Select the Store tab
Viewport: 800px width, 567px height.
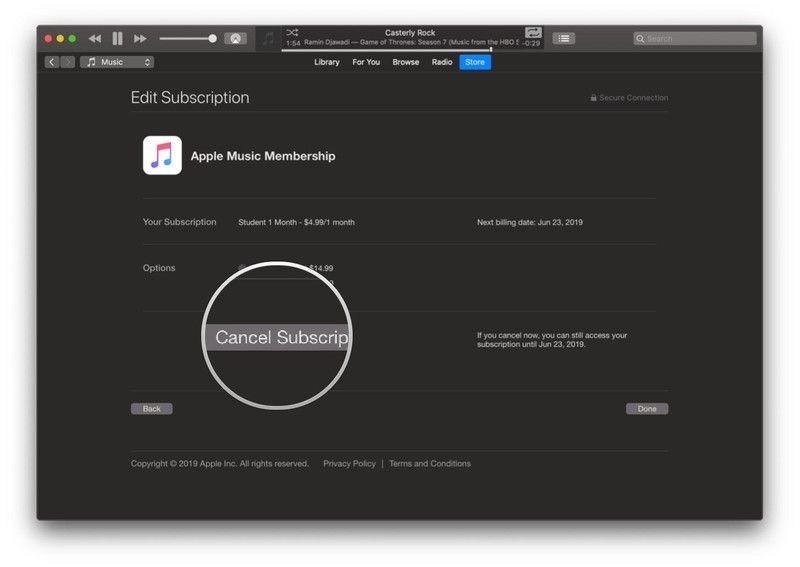click(475, 62)
